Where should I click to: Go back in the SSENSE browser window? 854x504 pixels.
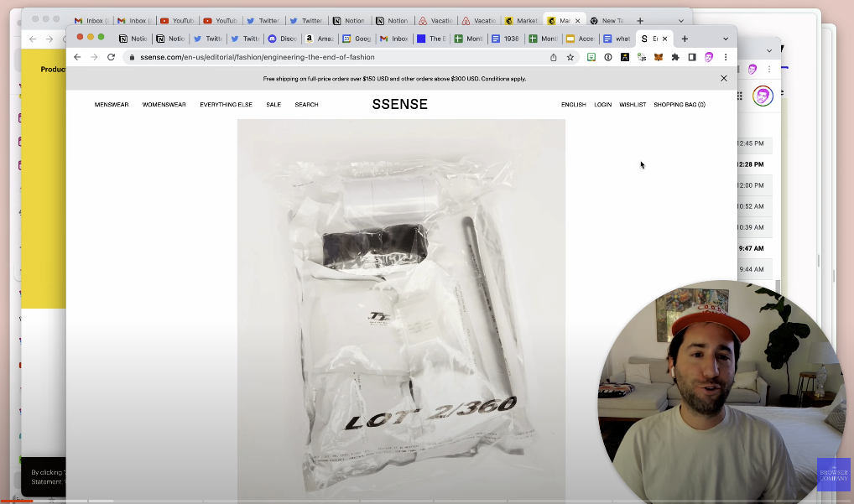[x=77, y=57]
